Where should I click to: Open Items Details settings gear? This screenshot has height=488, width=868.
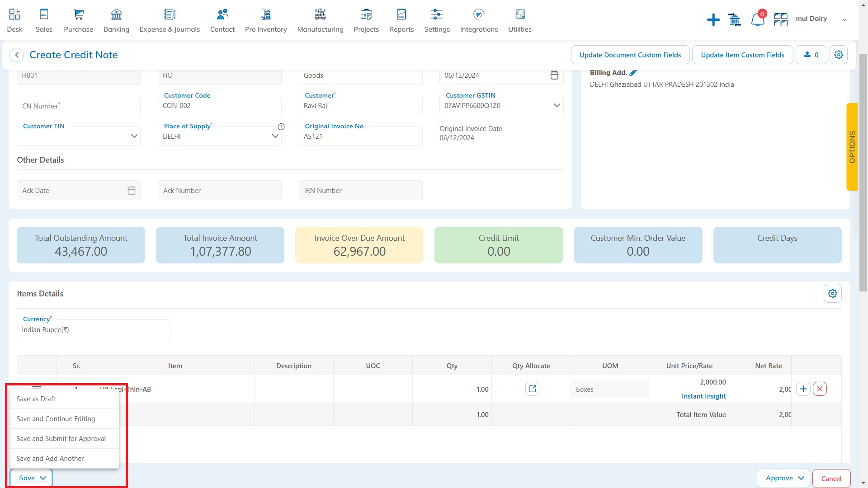click(x=832, y=293)
